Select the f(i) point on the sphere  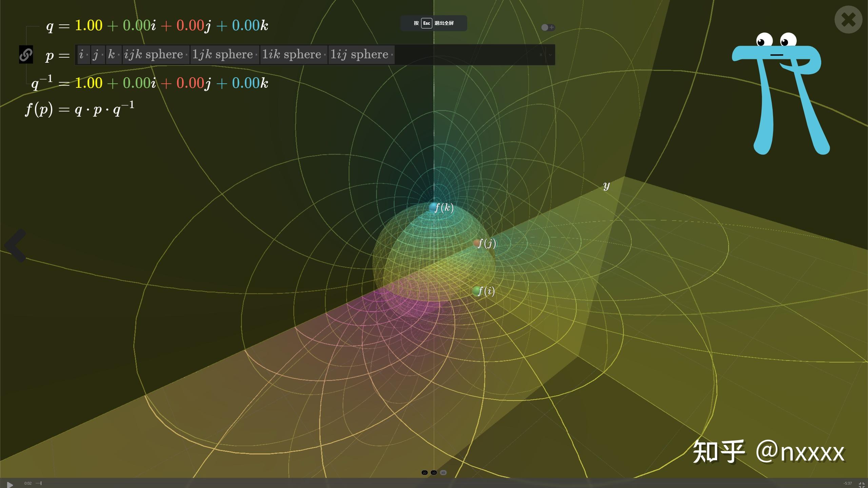pyautogui.click(x=477, y=291)
